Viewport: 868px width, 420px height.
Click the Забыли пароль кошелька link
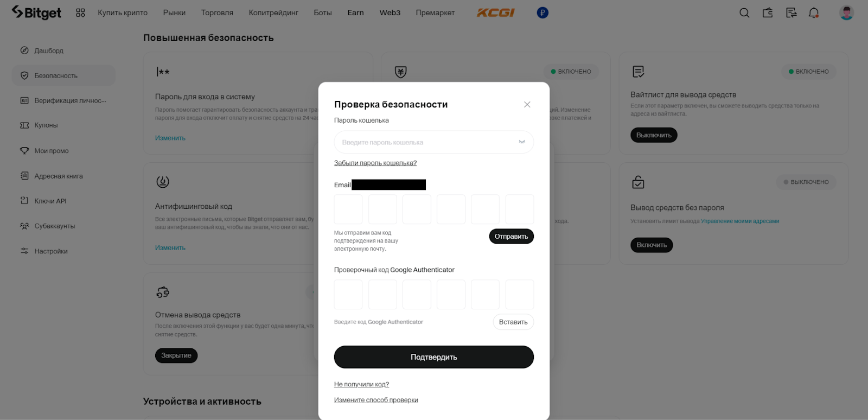coord(375,163)
